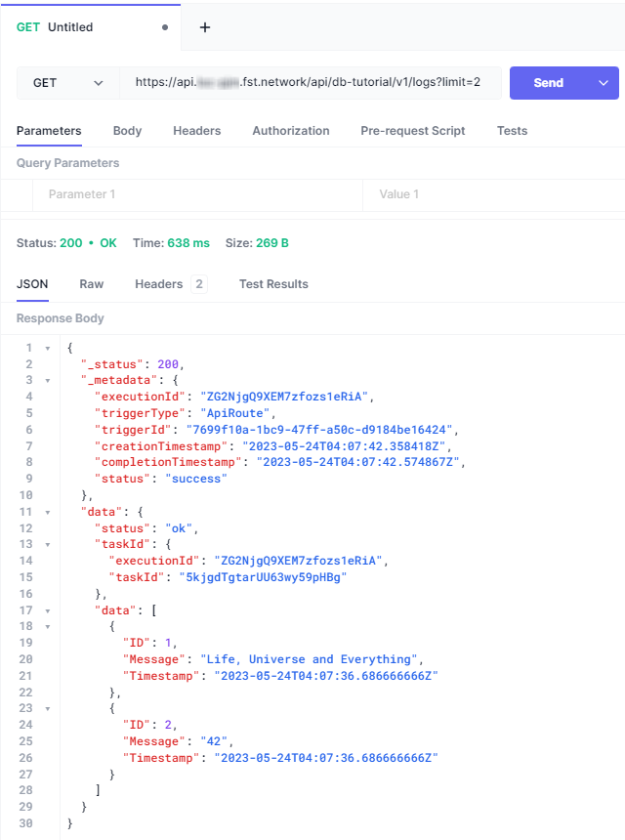Viewport: 625px width, 840px height.
Task: Click the request URL field
Action: (x=309, y=83)
